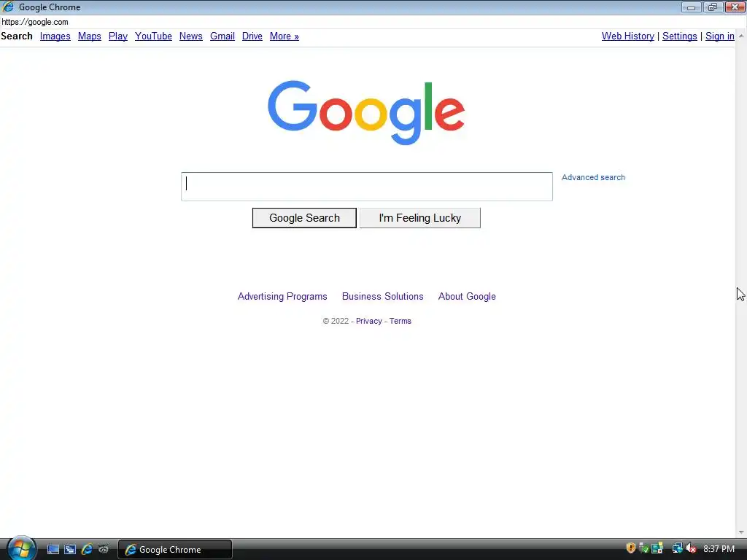Open the Privacy link
This screenshot has height=560, width=747.
click(368, 321)
